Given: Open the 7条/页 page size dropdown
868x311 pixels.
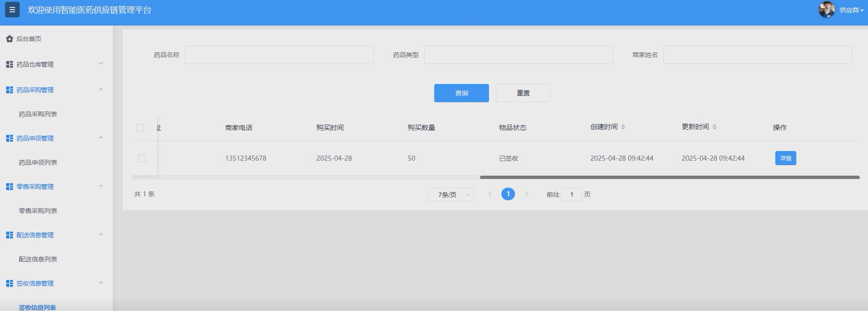Looking at the screenshot, I should (451, 194).
